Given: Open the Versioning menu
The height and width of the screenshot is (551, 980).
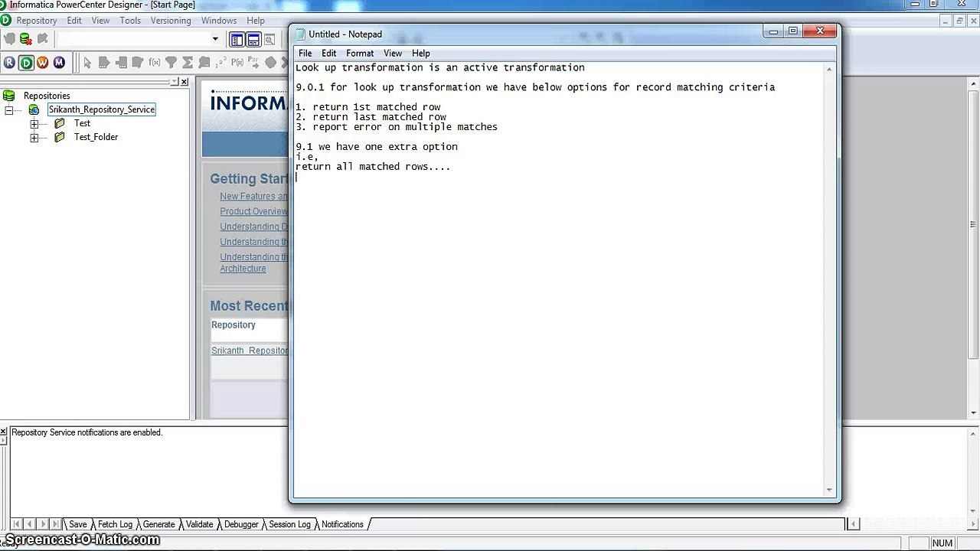Looking at the screenshot, I should point(171,21).
